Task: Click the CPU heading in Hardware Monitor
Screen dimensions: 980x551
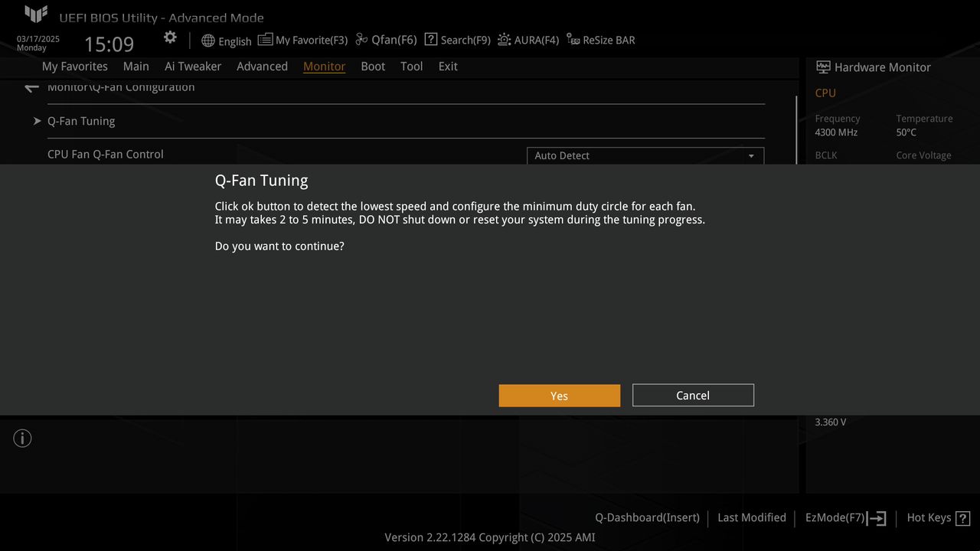Action: tap(825, 93)
